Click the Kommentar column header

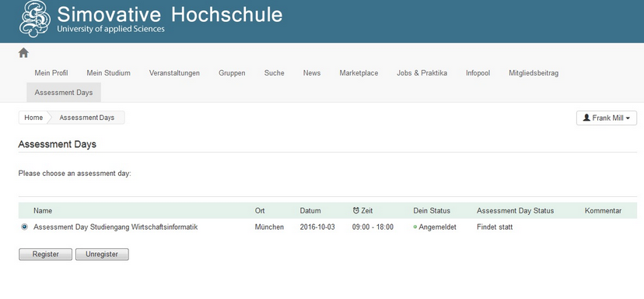point(603,210)
